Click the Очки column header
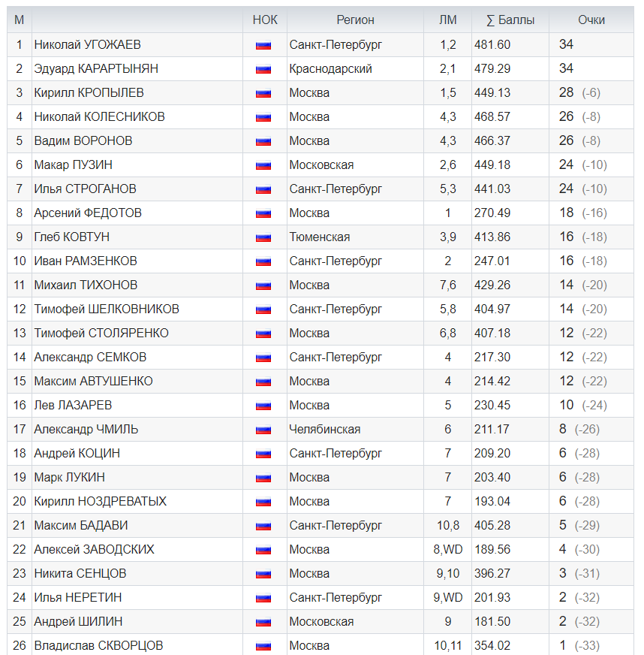The width and height of the screenshot is (644, 655). (x=591, y=20)
